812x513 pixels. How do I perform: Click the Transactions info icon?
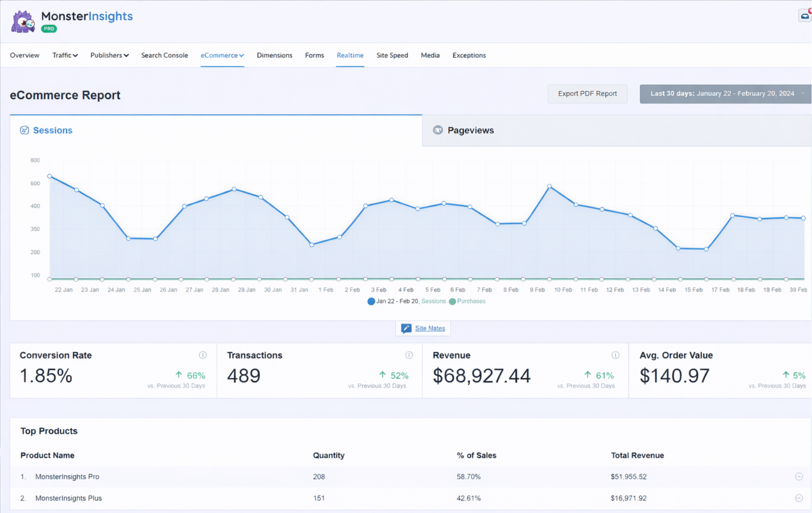pos(409,355)
